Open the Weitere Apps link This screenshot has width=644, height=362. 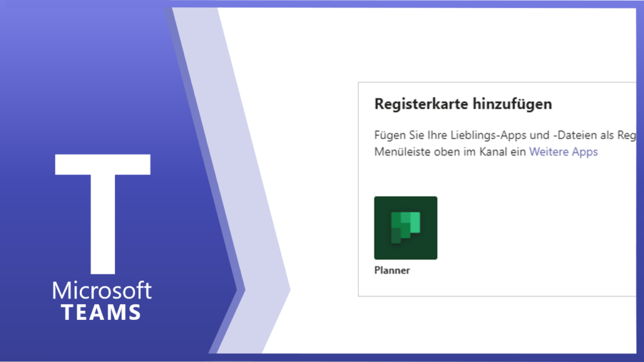click(x=563, y=152)
